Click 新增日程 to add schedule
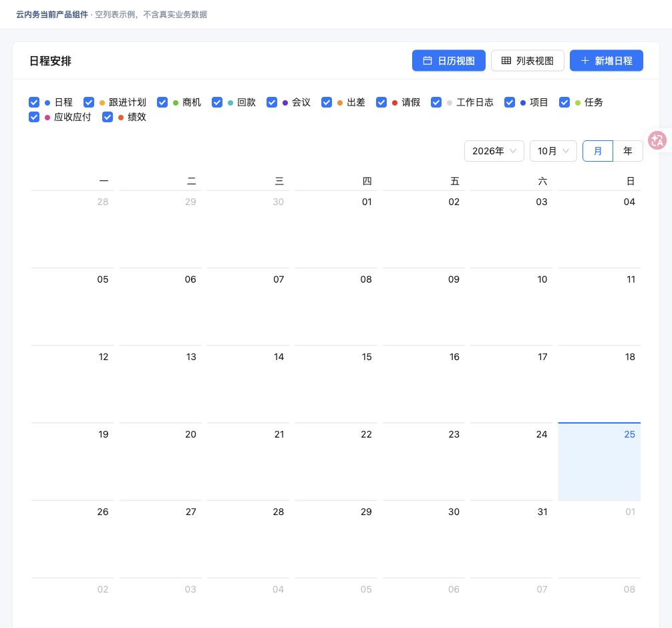Screen dimensions: 672x628 click(x=607, y=60)
